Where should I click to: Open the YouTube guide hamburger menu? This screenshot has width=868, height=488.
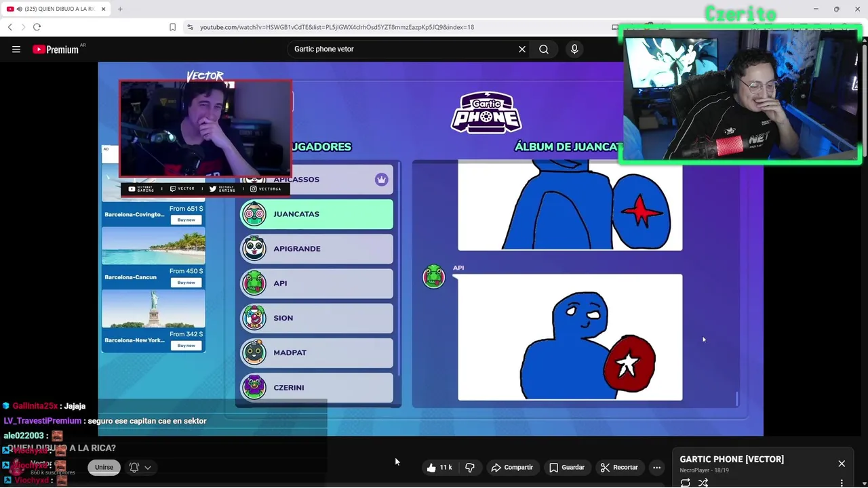pos(16,49)
